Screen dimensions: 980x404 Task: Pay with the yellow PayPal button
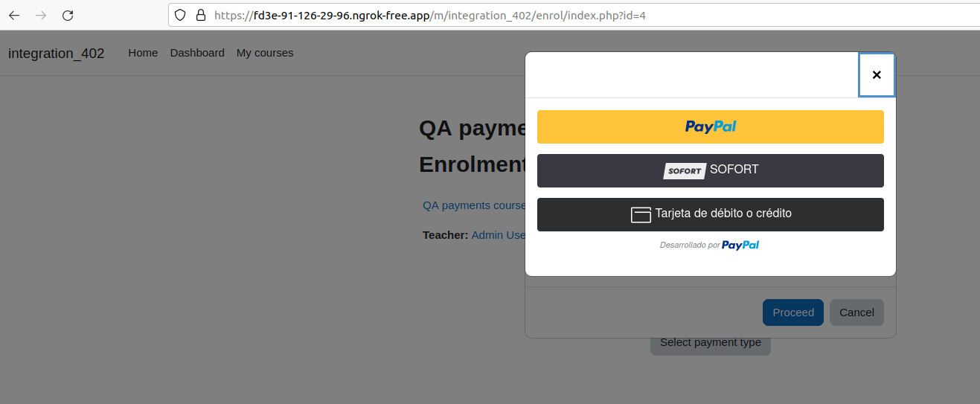[x=711, y=126]
